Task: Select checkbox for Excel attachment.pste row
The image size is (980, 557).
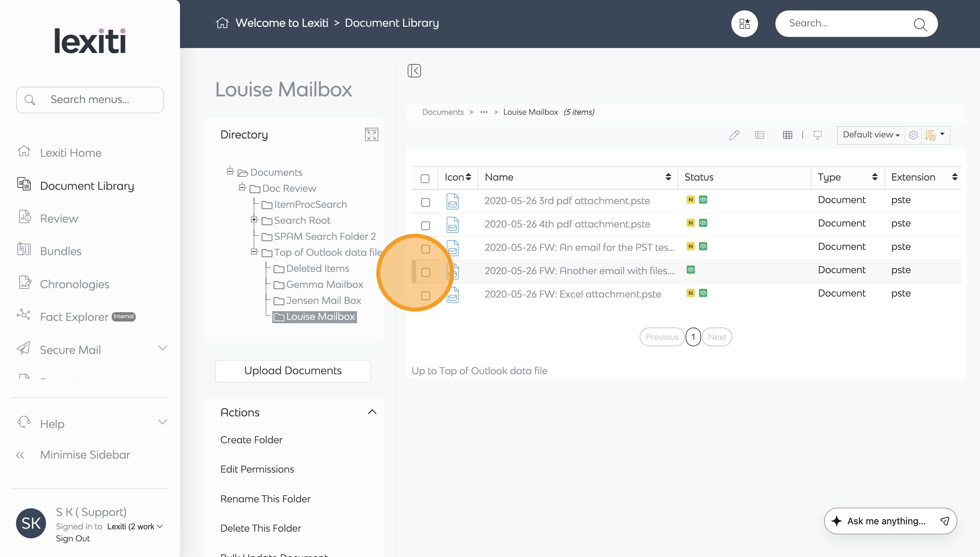Action: coord(425,296)
